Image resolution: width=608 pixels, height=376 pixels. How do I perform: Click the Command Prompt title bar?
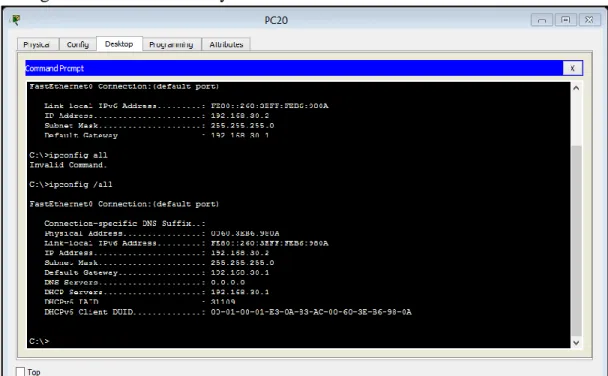[x=294, y=68]
